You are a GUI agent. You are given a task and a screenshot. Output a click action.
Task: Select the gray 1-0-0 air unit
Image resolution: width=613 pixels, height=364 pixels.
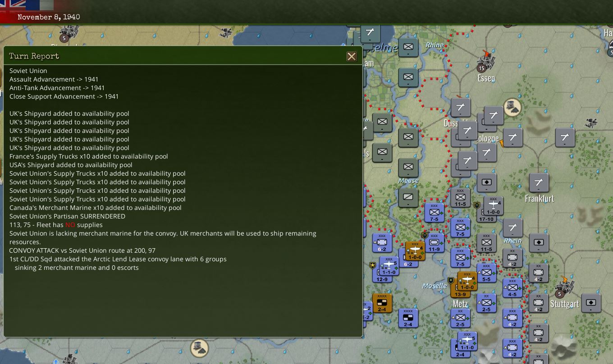[x=493, y=206]
